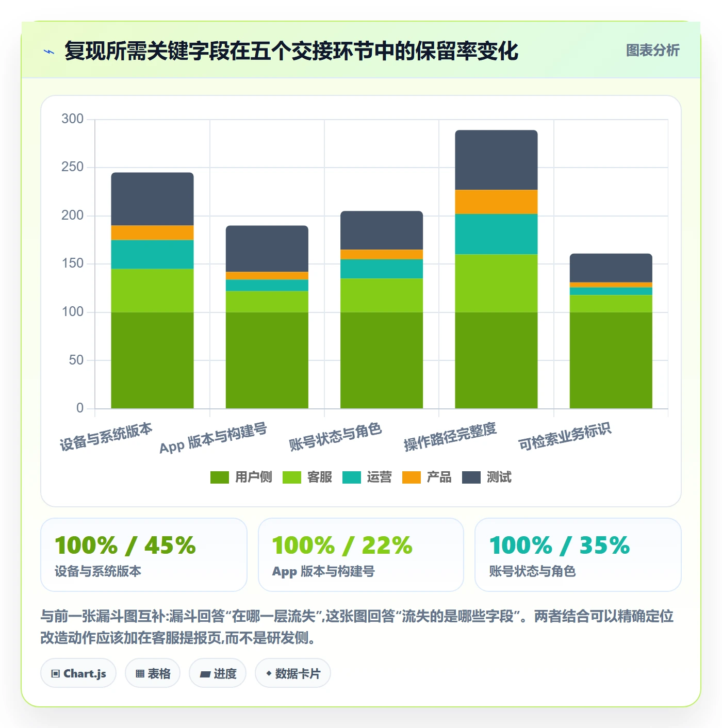
Task: Click the y-axis value 150
Action: [x=72, y=263]
